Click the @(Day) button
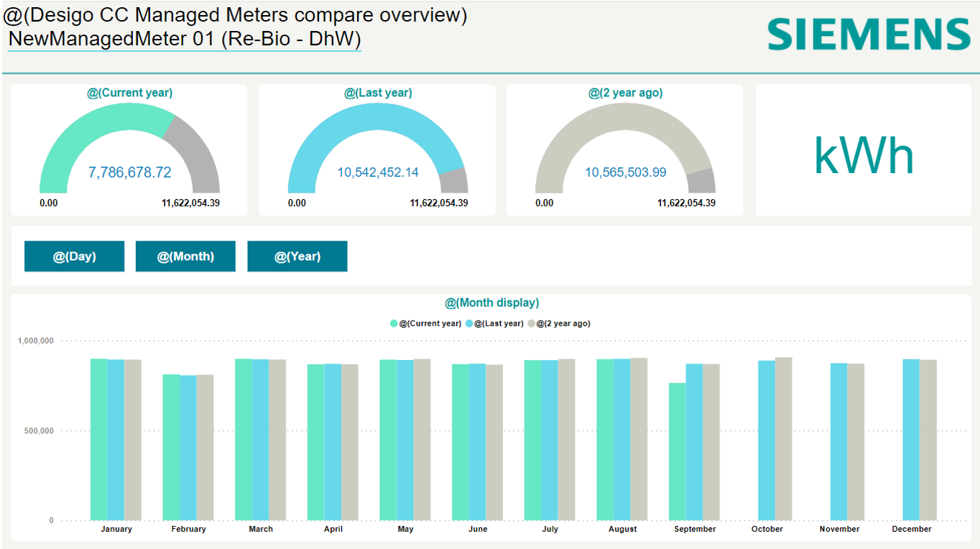This screenshot has width=980, height=549. point(74,257)
